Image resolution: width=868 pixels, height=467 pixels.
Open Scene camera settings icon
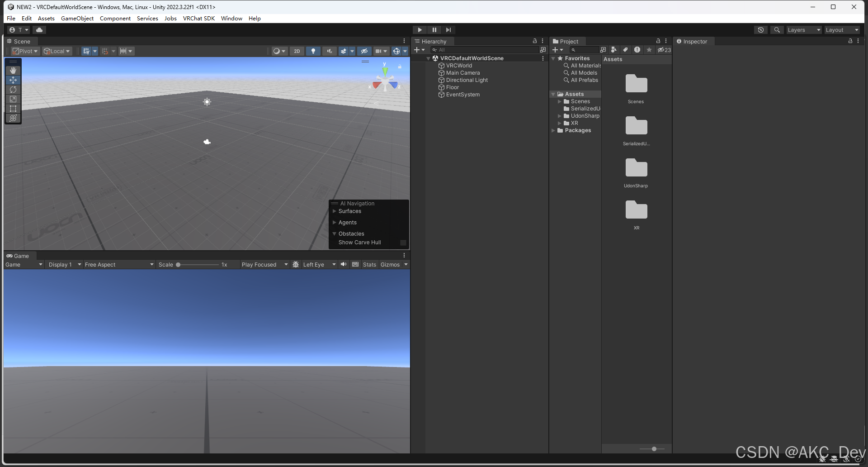[379, 51]
